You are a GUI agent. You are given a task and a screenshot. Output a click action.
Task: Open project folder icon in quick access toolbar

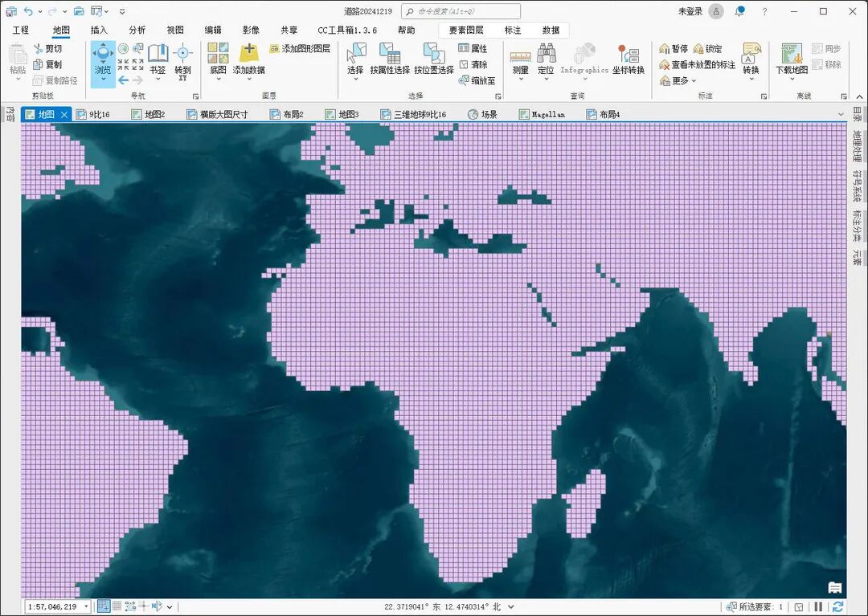(x=79, y=11)
